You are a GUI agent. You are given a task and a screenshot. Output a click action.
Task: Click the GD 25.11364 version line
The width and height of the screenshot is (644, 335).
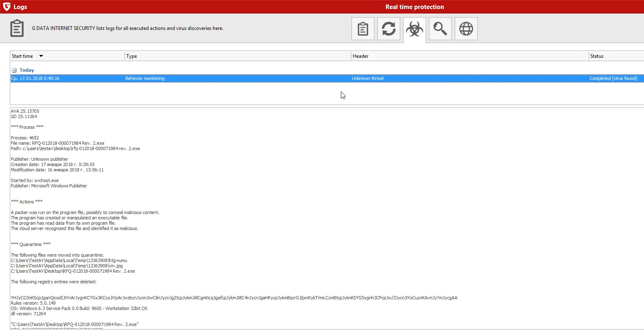click(24, 116)
